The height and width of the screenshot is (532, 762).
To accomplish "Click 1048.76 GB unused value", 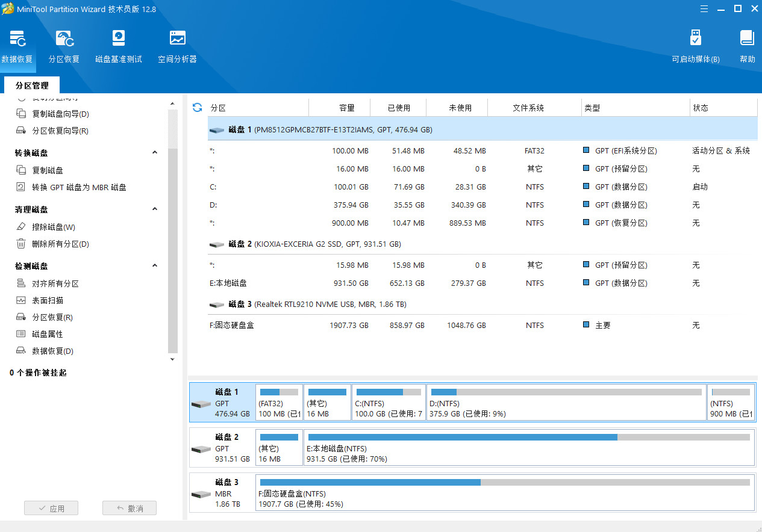I will pyautogui.click(x=466, y=325).
